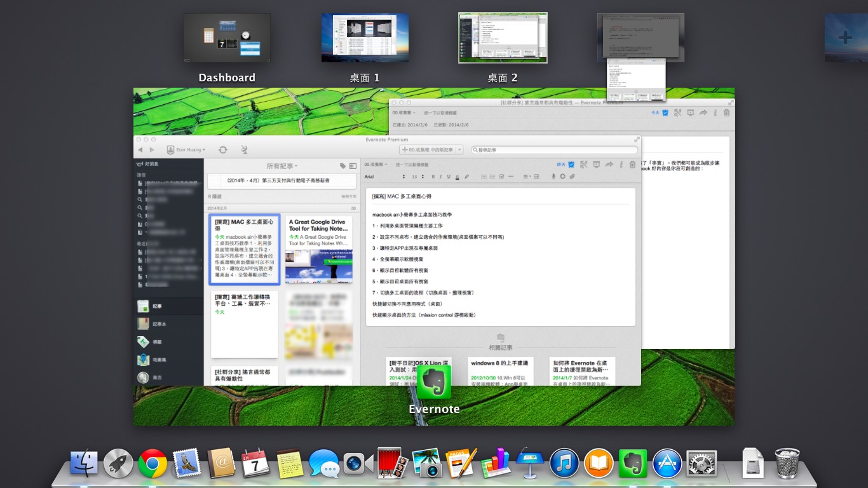Open the text color picker

coord(458,177)
